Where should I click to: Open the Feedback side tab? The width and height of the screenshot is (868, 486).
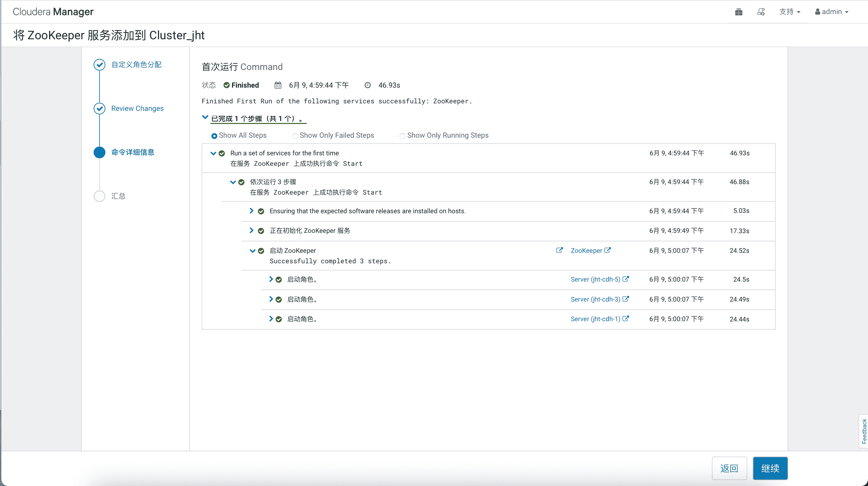[864, 431]
